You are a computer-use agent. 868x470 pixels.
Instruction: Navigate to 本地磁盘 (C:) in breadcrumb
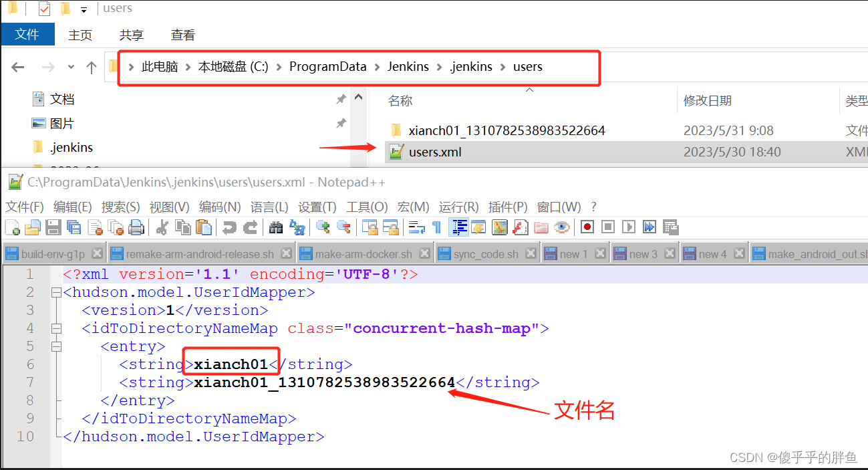click(x=233, y=67)
